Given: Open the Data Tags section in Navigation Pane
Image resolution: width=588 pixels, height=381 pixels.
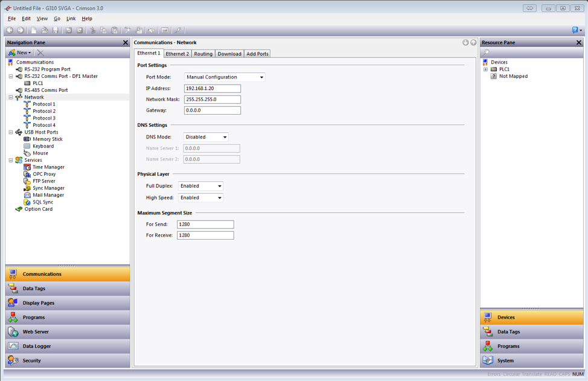Looking at the screenshot, I should 68,289.
